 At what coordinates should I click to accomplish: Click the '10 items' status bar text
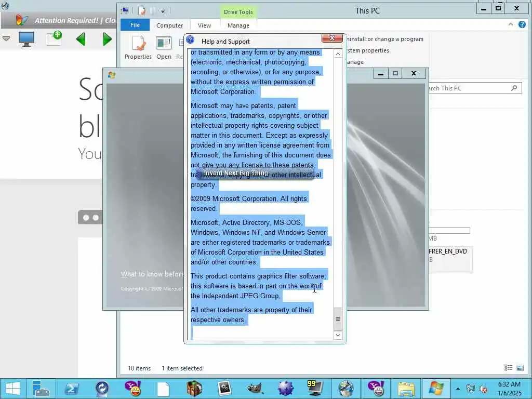click(x=139, y=368)
